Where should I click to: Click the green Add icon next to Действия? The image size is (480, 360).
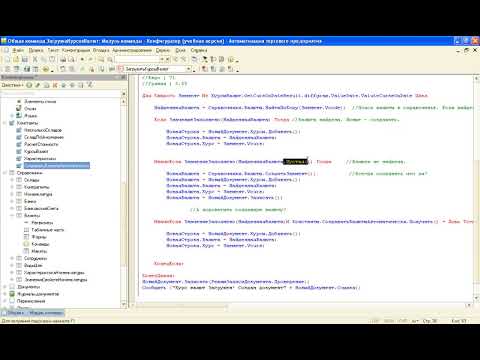click(x=29, y=85)
